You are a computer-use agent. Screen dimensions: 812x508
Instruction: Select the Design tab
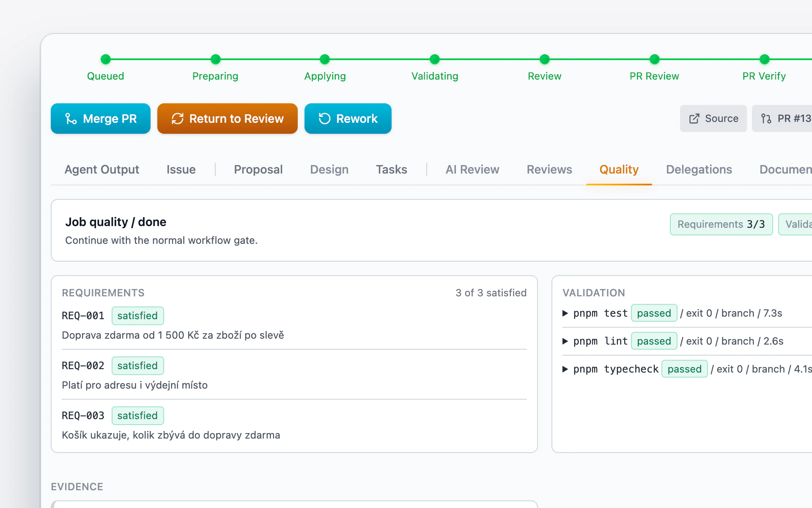coord(329,169)
